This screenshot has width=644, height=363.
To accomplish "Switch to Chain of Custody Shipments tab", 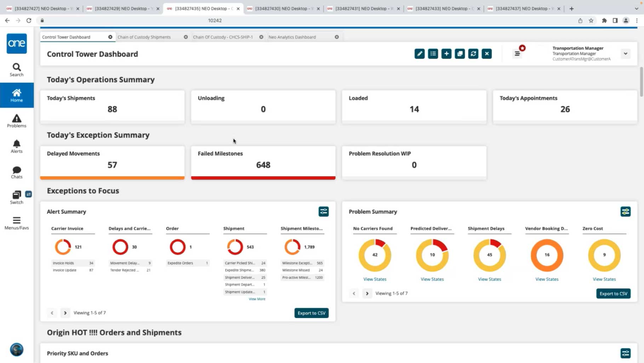I will pyautogui.click(x=144, y=37).
